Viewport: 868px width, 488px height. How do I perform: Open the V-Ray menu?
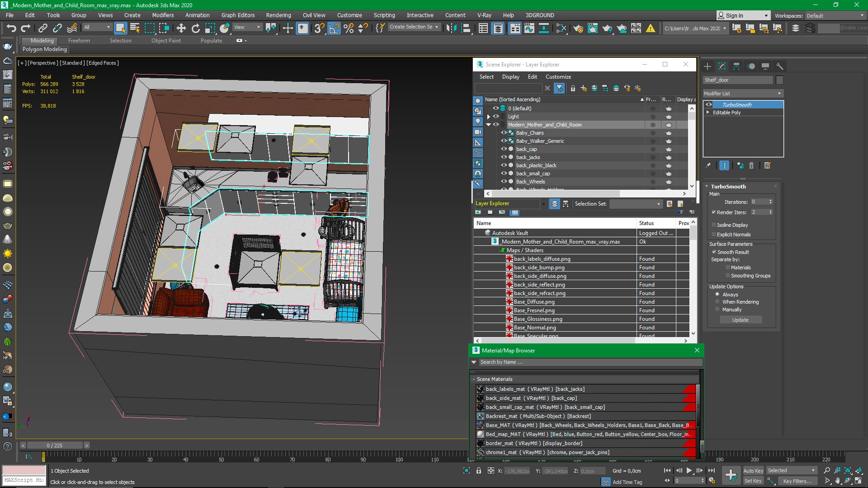coord(484,15)
